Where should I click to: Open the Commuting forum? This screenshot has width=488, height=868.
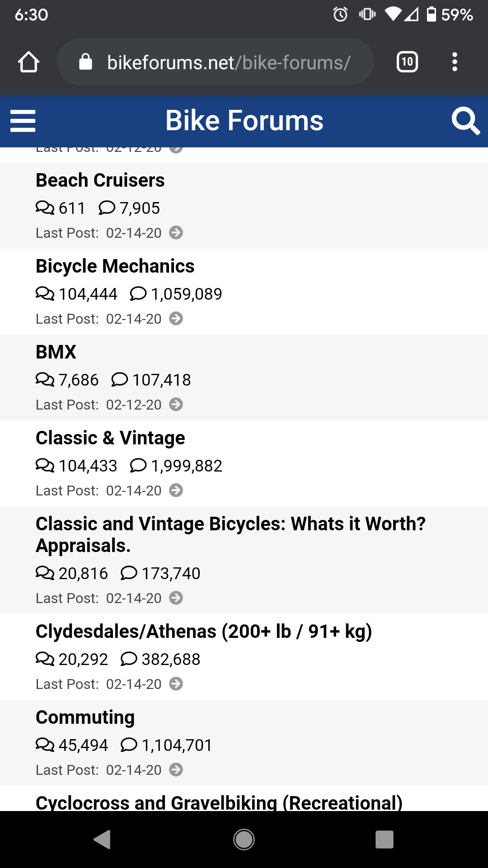coord(85,717)
